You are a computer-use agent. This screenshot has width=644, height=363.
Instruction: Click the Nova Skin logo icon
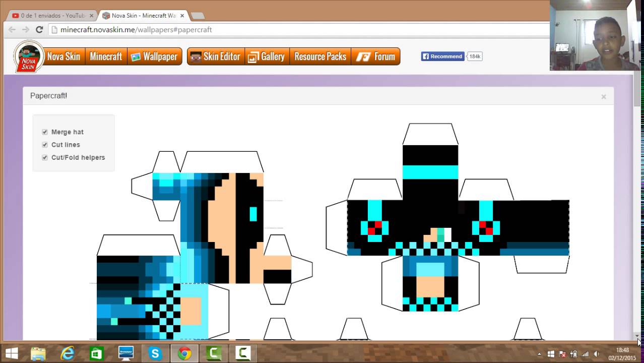[x=29, y=56]
